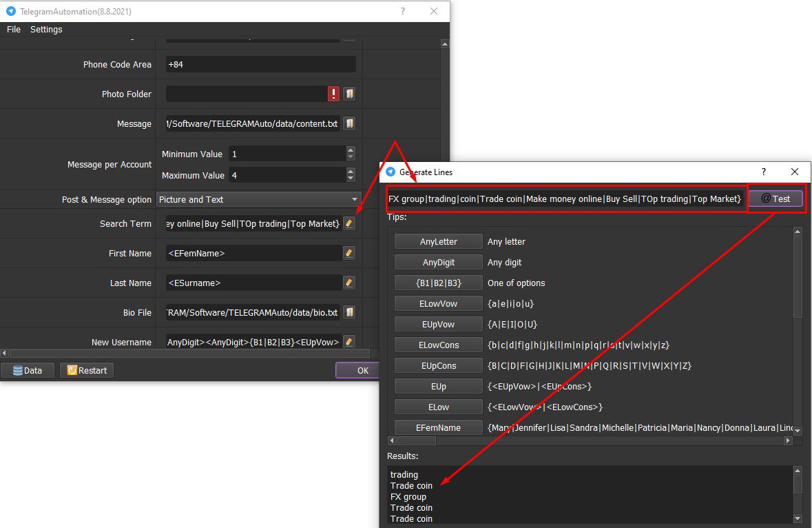Insert the ELow token

pyautogui.click(x=438, y=407)
